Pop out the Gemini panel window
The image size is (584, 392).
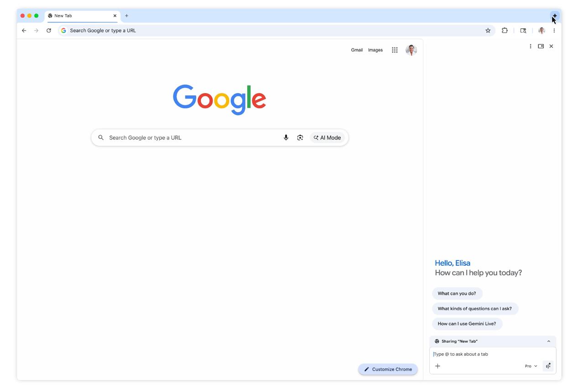coord(541,46)
